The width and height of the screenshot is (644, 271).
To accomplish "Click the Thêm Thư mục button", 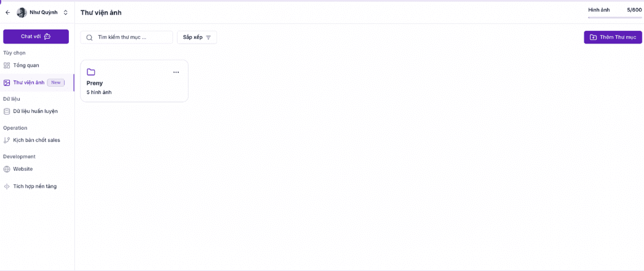I will click(x=613, y=37).
